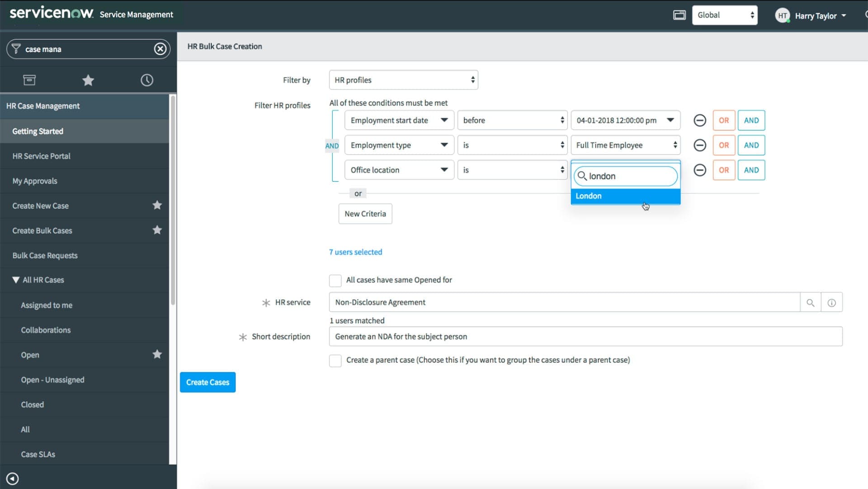This screenshot has height=489, width=868.
Task: Click the Short description text field
Action: [585, 337]
